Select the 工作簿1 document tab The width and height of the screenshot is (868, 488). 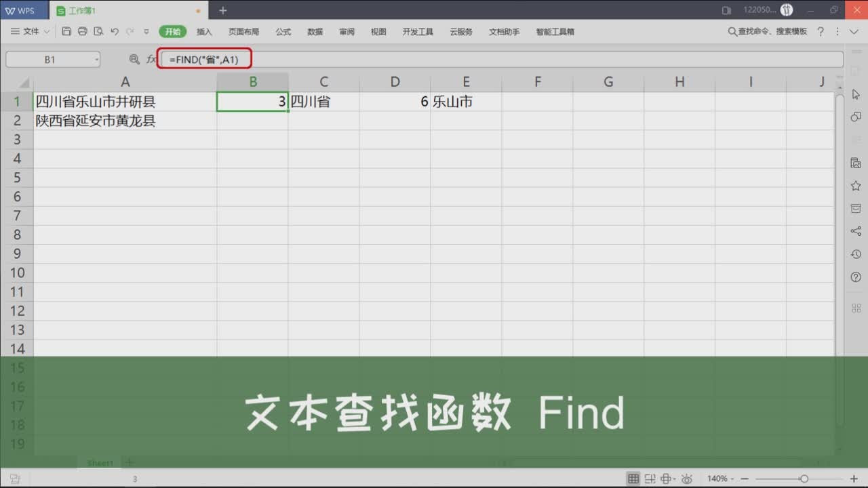point(127,11)
